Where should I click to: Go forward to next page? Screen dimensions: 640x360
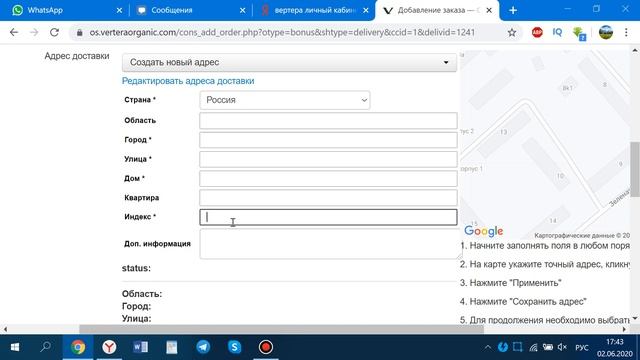click(34, 32)
